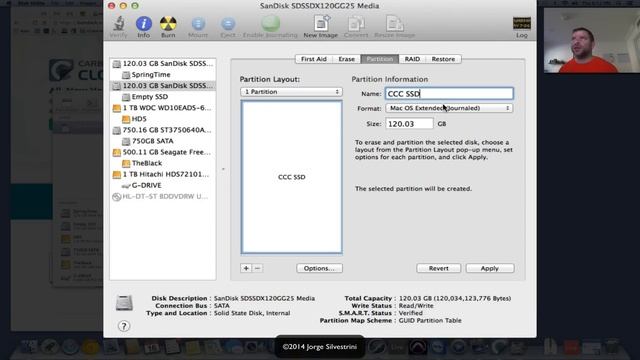The height and width of the screenshot is (360, 640).
Task: Select highlighted 120.03 GB SanDisk disk
Action: [x=162, y=86]
